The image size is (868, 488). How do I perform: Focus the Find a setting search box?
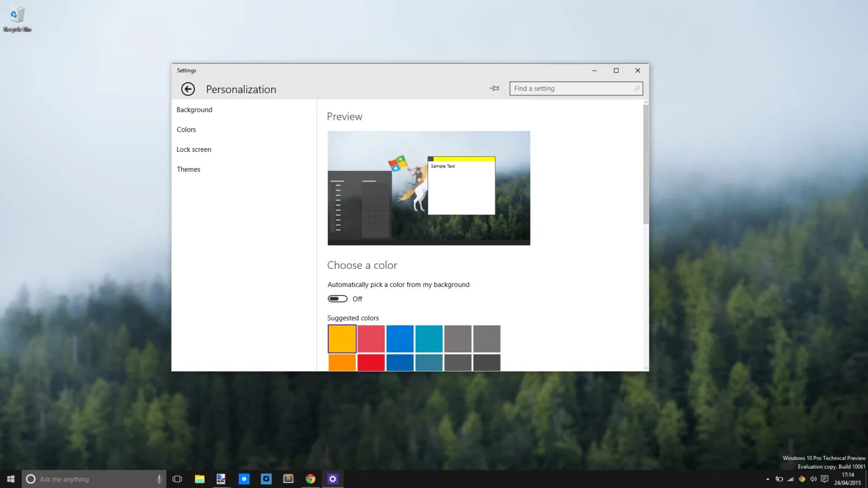(576, 88)
